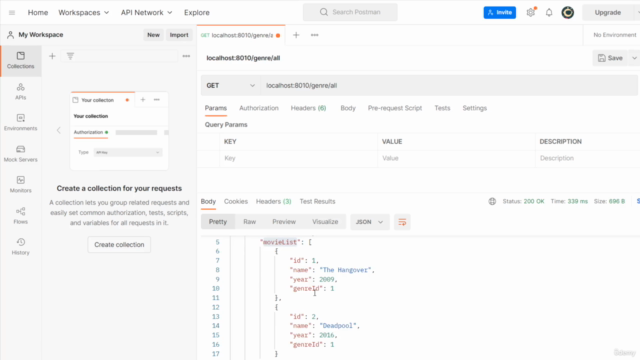This screenshot has width=640, height=360.
Task: Open the JSON format dropdown
Action: click(x=369, y=222)
